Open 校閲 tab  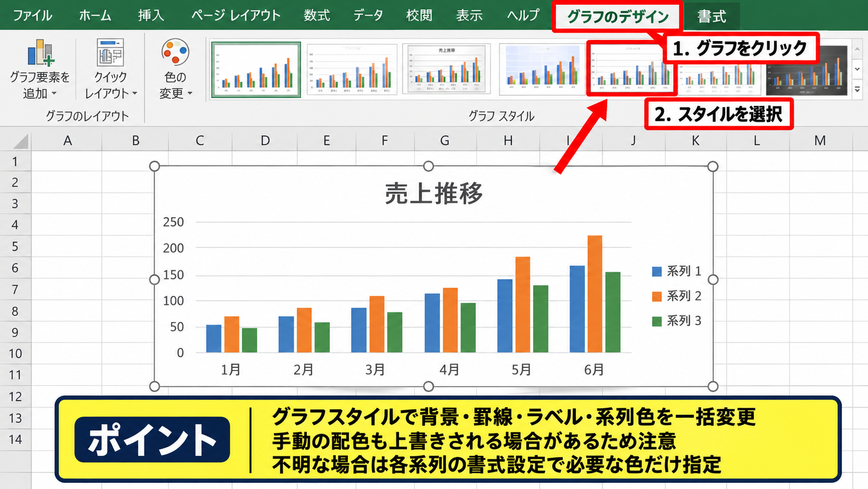419,16
